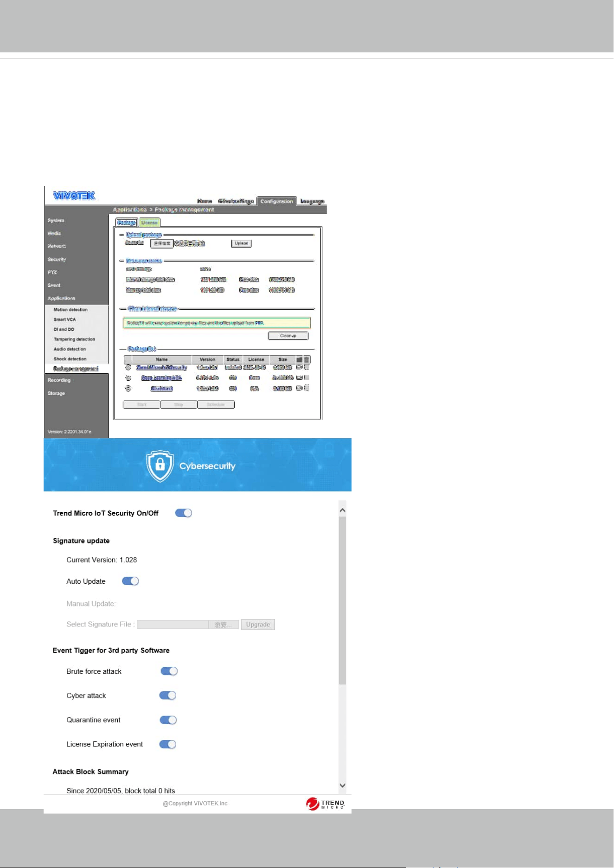Click the Trend Micro logo in footer
614x868 pixels.
click(325, 804)
